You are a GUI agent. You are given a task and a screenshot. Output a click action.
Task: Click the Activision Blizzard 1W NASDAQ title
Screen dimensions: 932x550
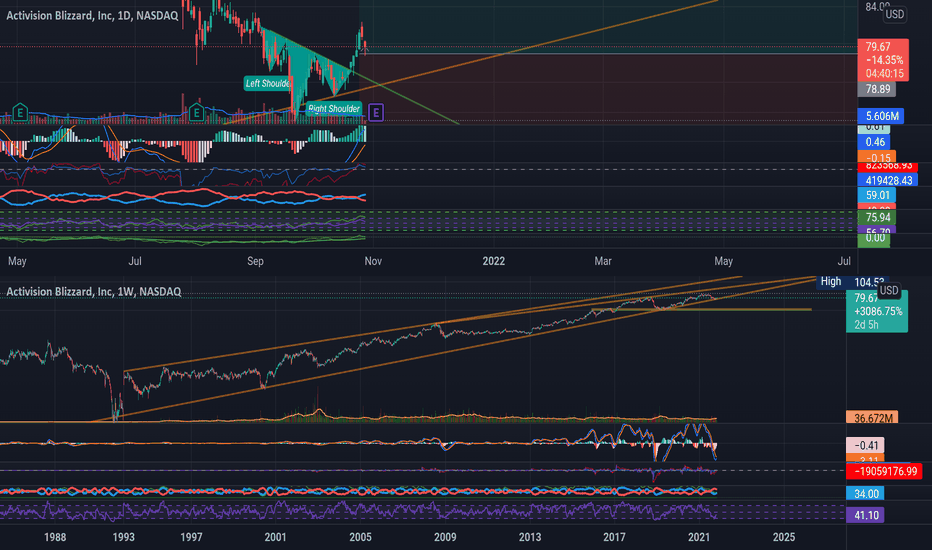click(93, 291)
